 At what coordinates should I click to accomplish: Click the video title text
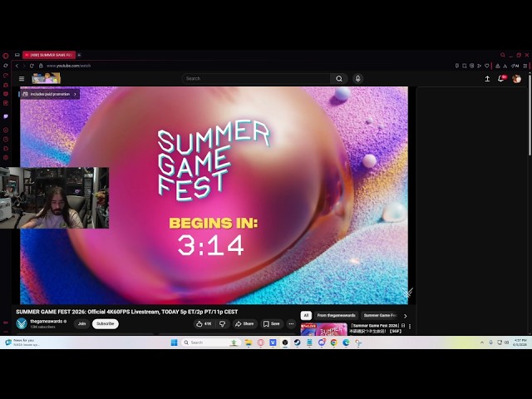(x=127, y=312)
